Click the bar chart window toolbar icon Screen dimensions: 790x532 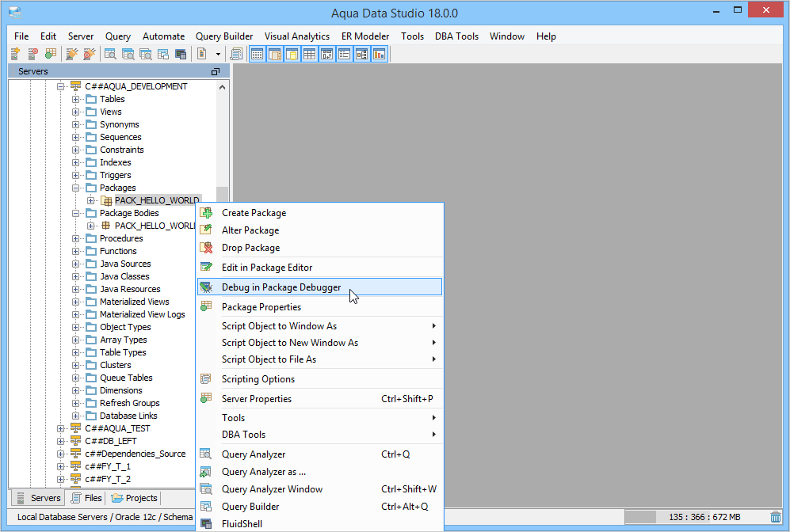(379, 54)
